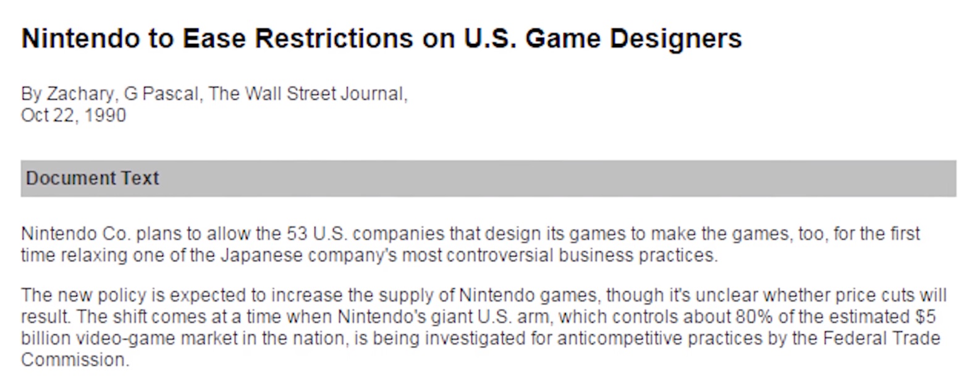The width and height of the screenshot is (980, 377).
Task: Click the 'Document Text' section header
Action: 92,178
